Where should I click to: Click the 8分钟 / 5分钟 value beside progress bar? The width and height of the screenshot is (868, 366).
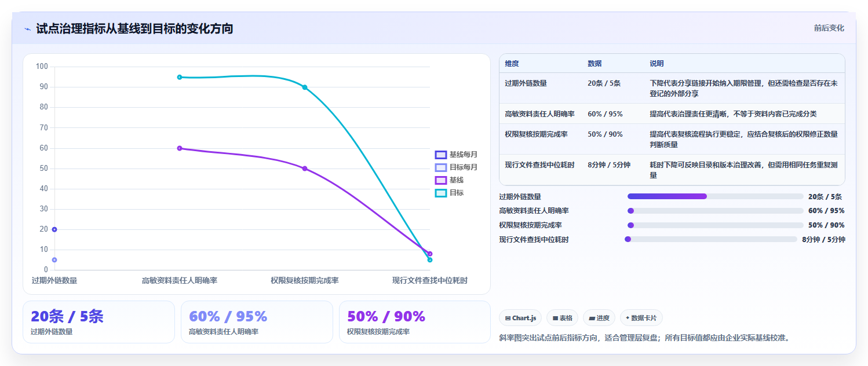(x=824, y=239)
